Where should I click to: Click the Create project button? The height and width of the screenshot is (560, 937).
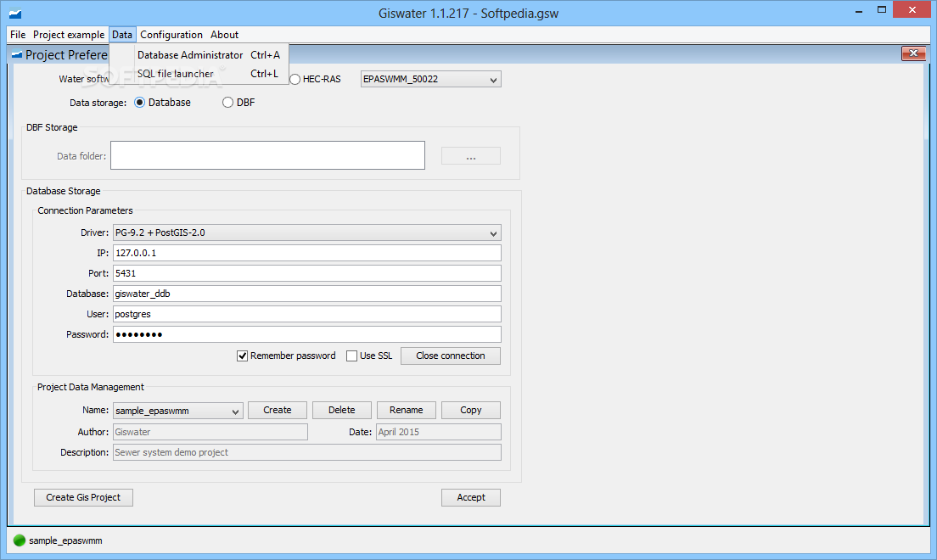(278, 410)
